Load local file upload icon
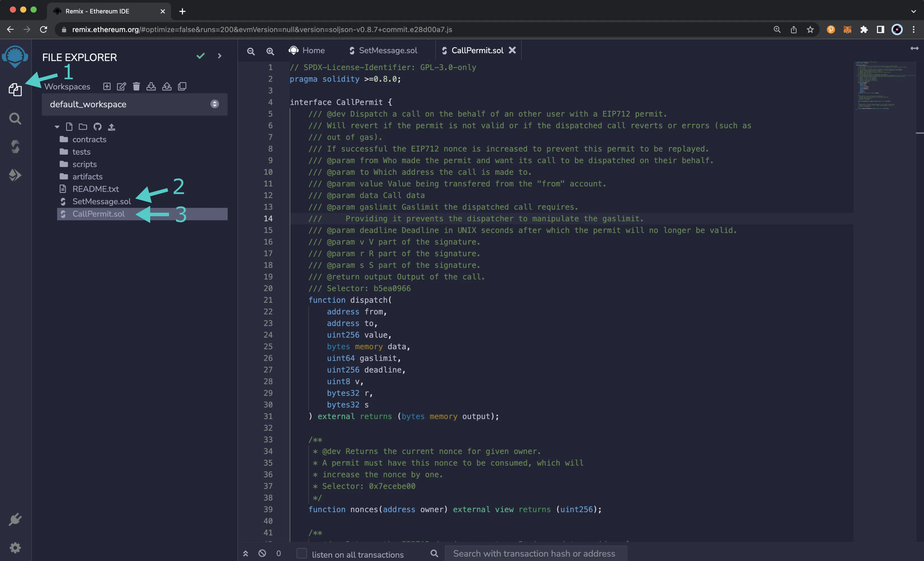The image size is (924, 561). pos(111,127)
